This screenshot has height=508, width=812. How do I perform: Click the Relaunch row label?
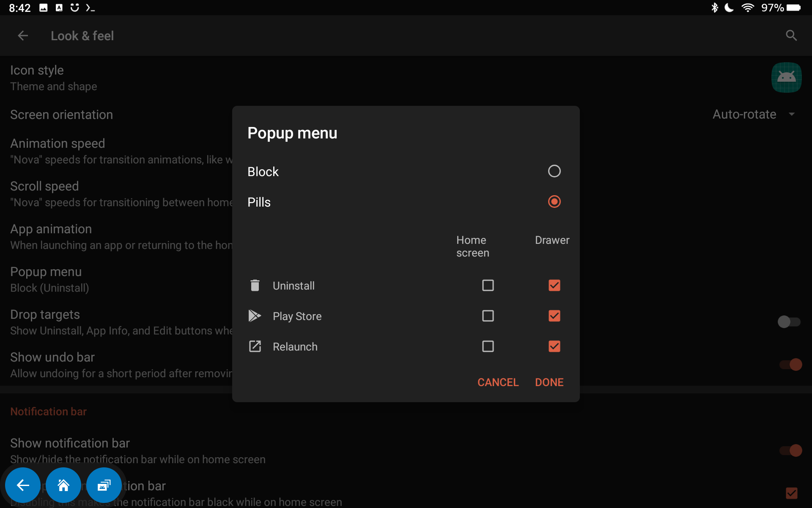pos(295,347)
